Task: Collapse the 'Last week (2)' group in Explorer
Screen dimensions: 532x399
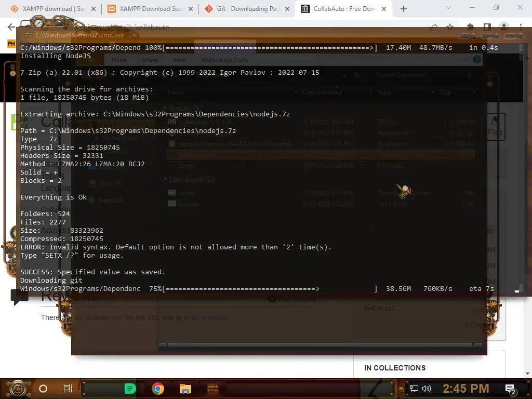Action: click(166, 180)
